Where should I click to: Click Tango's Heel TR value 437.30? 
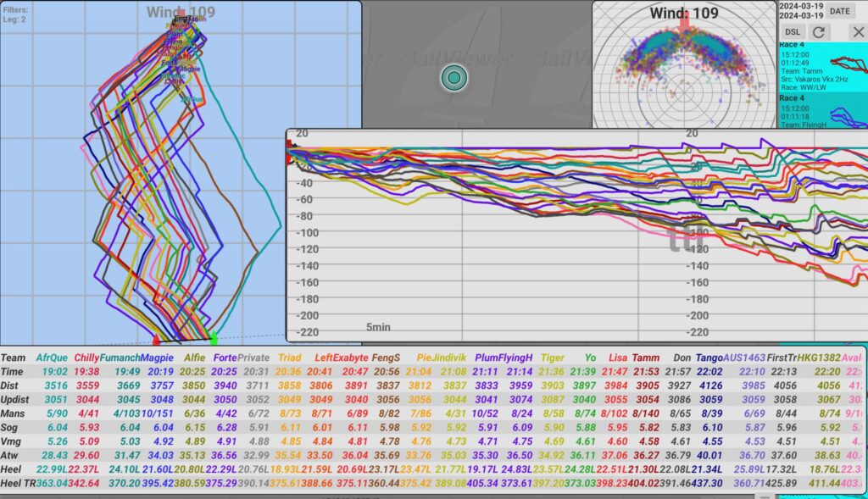[x=707, y=483]
